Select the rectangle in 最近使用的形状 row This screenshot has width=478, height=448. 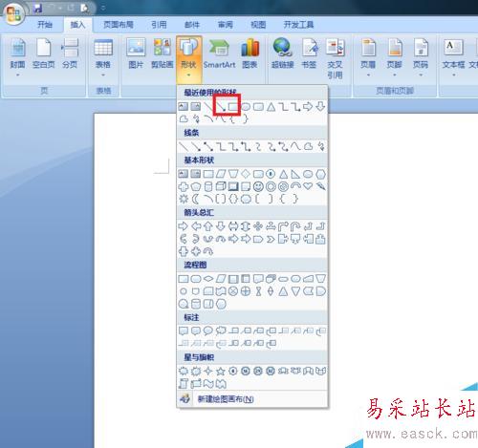[x=233, y=107]
